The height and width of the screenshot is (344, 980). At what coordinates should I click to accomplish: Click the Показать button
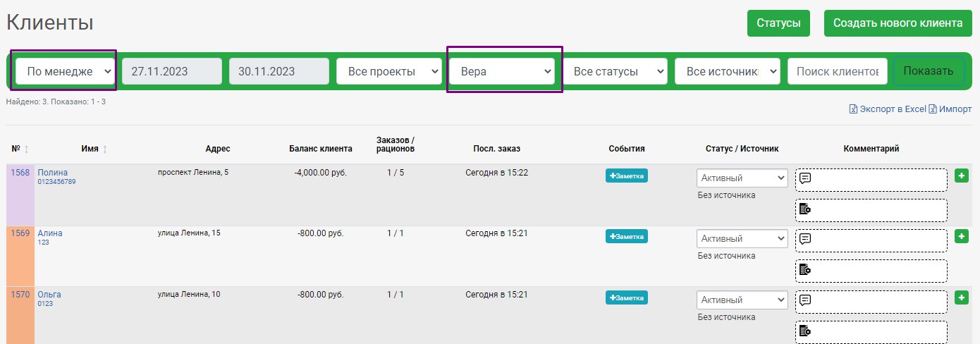[929, 71]
